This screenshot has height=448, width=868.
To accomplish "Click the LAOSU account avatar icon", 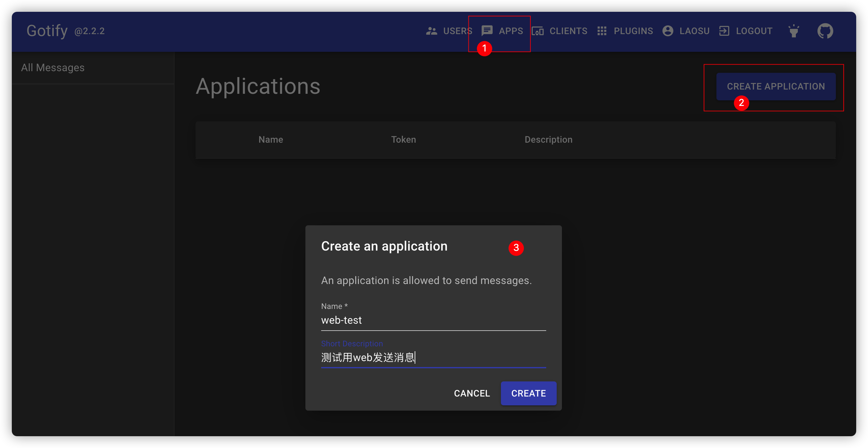I will (668, 31).
